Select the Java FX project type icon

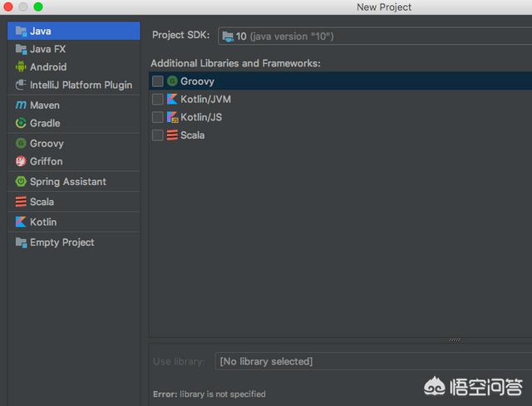coord(21,49)
